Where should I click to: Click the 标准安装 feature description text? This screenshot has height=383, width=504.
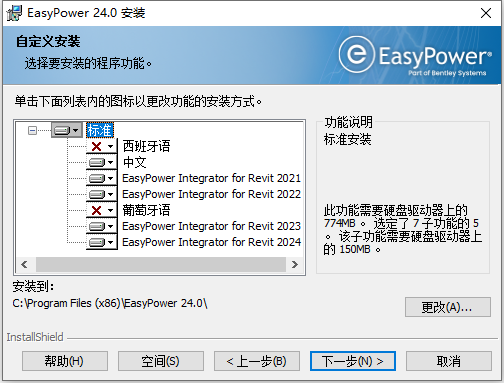click(x=347, y=139)
